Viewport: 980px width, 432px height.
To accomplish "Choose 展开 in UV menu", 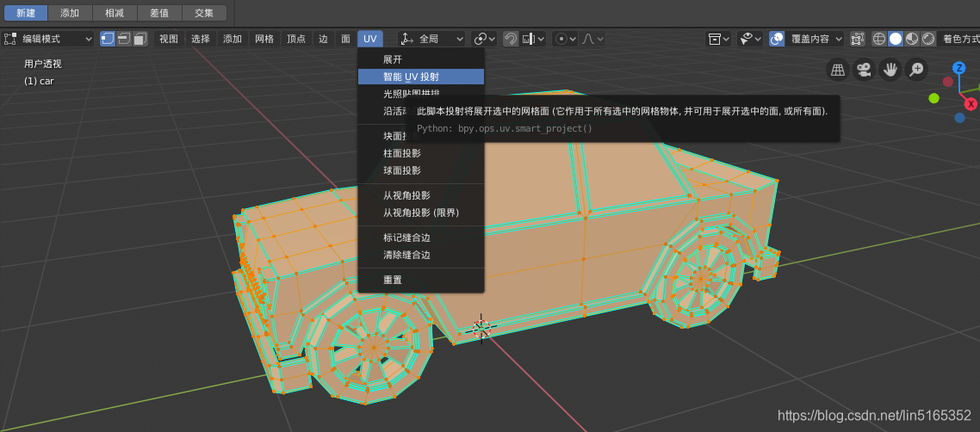I will [x=421, y=59].
